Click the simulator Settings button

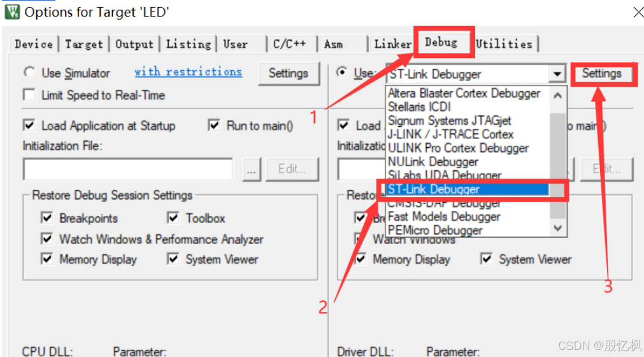click(x=289, y=73)
